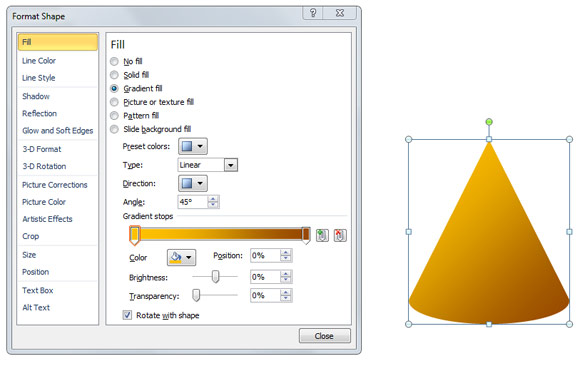Click the gradient stops color bar
Image resolution: width=580 pixels, height=366 pixels.
(x=220, y=235)
